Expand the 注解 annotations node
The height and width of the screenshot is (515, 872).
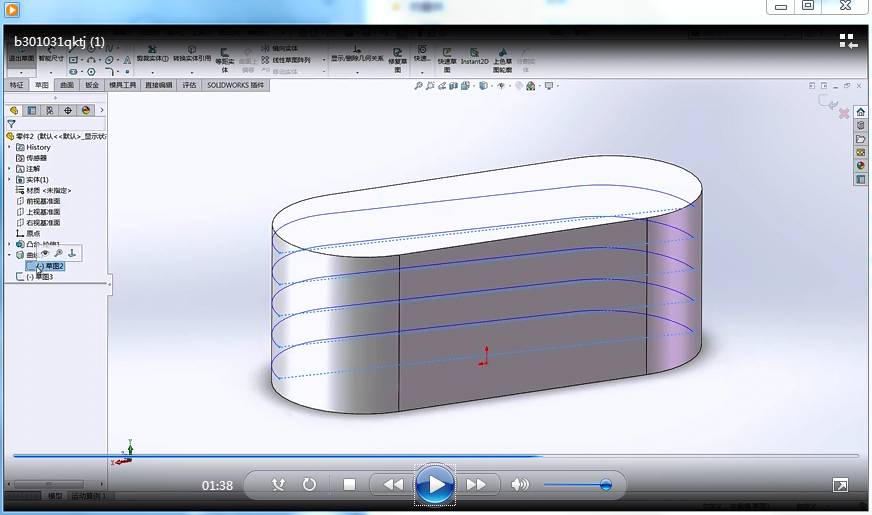pos(9,168)
